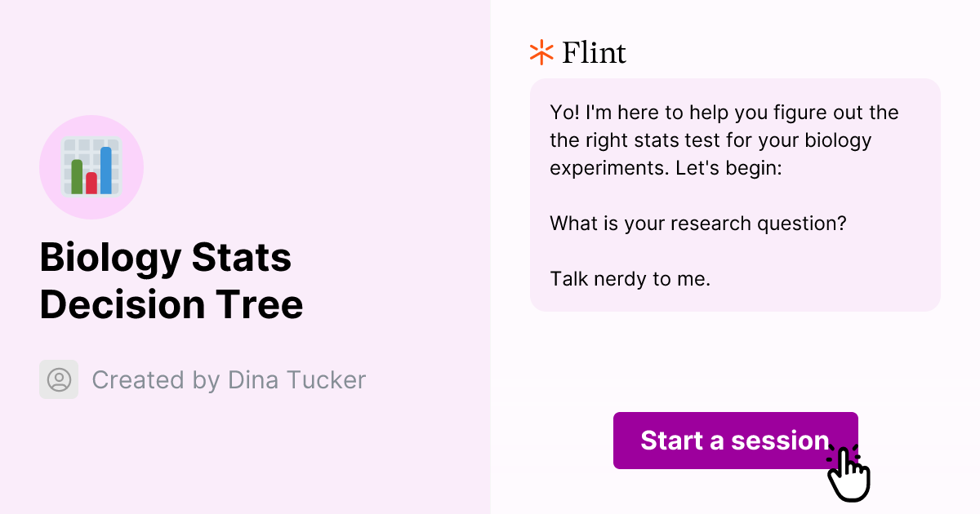
Task: Click the rounded chat card containing the greeting
Action: click(735, 194)
